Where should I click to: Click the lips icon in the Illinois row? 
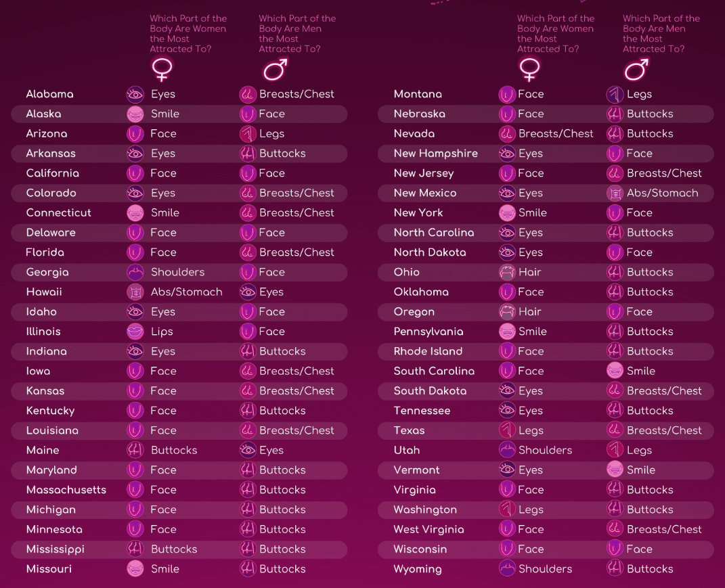(x=135, y=332)
